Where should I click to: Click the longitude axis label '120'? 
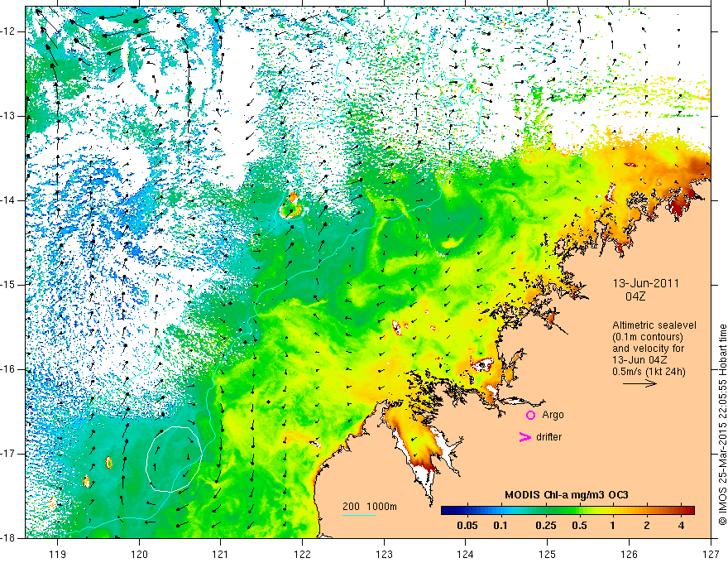[x=139, y=554]
